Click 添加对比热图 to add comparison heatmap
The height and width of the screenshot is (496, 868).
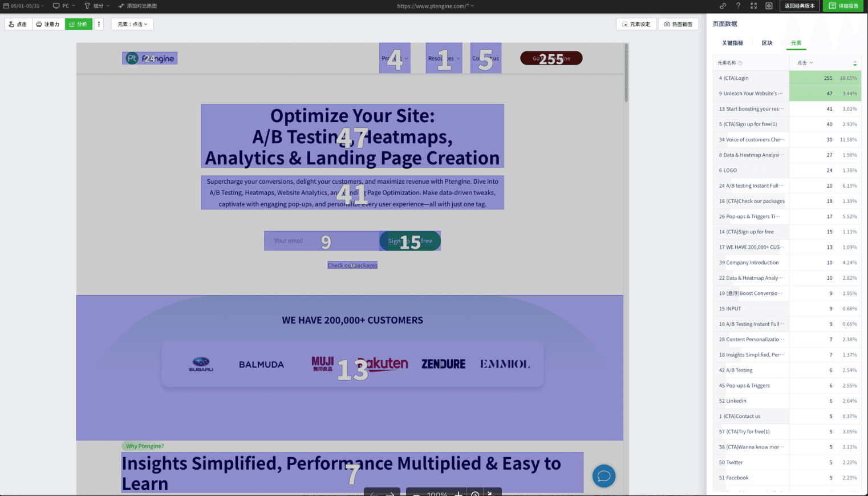tap(137, 6)
